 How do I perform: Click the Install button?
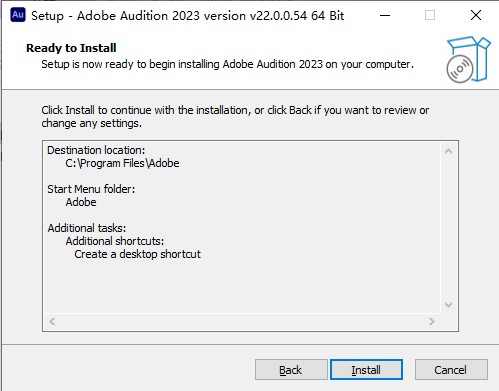(366, 369)
